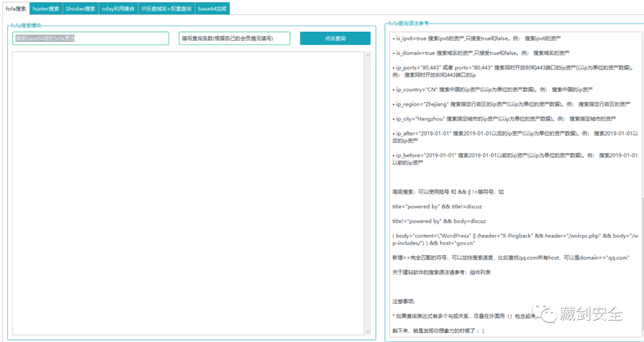644x342 pixels.
Task: Click the domain=="qq.com" exact match line
Action: (511, 257)
